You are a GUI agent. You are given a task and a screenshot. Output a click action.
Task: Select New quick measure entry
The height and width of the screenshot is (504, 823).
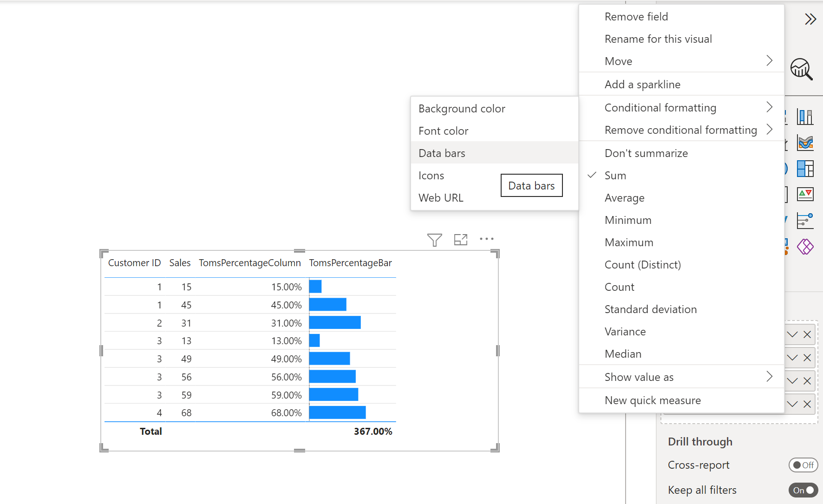pos(681,400)
